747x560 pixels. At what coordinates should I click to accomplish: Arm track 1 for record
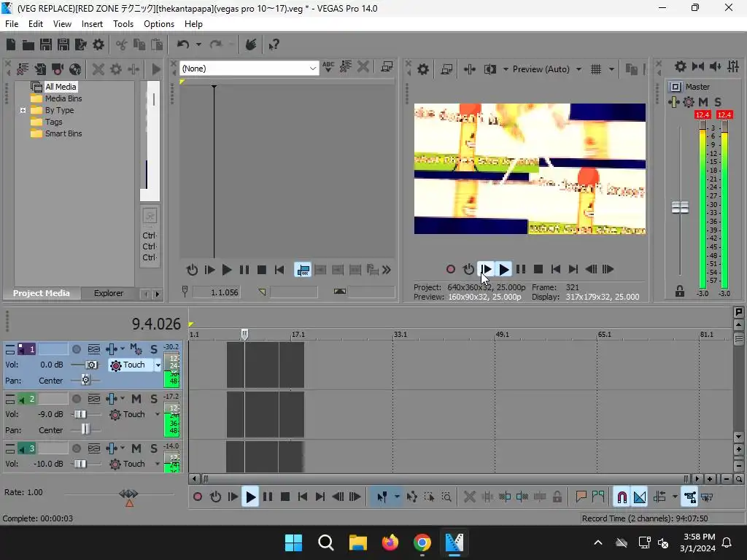pos(76,349)
